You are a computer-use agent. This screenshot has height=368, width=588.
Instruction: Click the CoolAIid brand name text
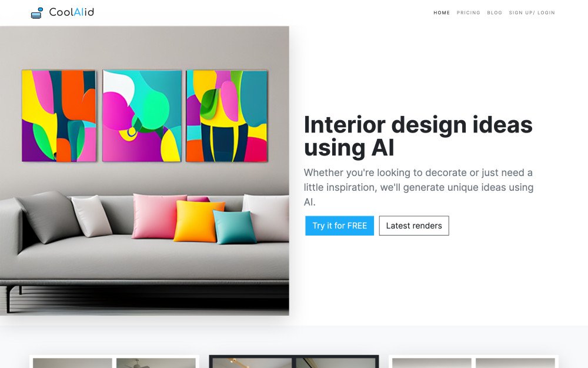(71, 12)
